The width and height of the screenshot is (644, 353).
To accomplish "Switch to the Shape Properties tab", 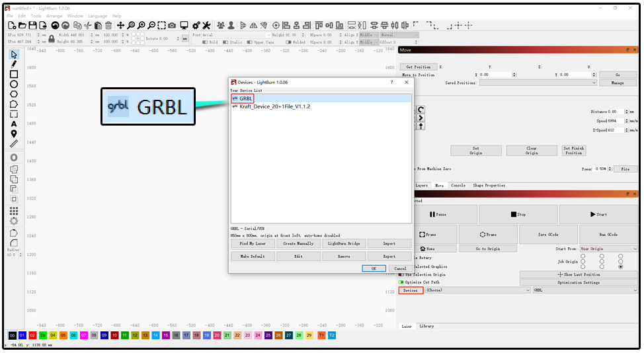I will (489, 186).
